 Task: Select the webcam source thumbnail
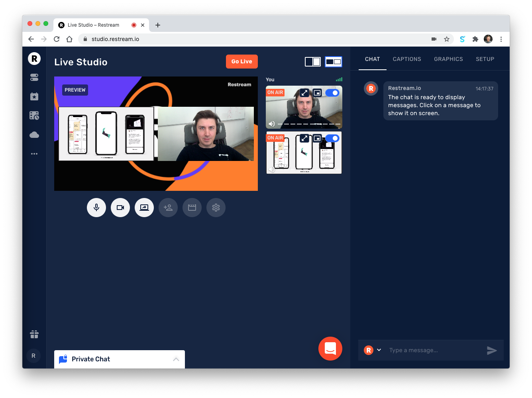[304, 107]
